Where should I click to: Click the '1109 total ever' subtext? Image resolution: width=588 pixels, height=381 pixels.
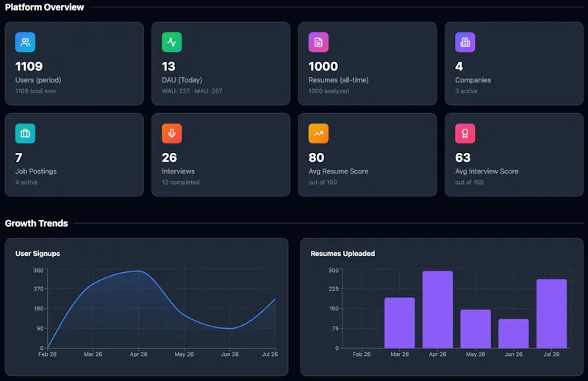[35, 91]
